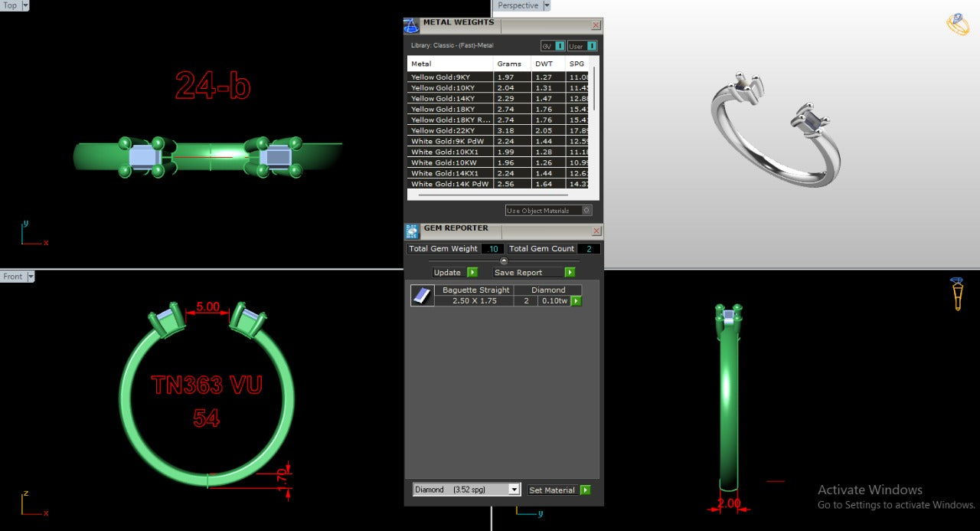Click the green arrow beside Set Material
This screenshot has width=980, height=531.
click(586, 490)
